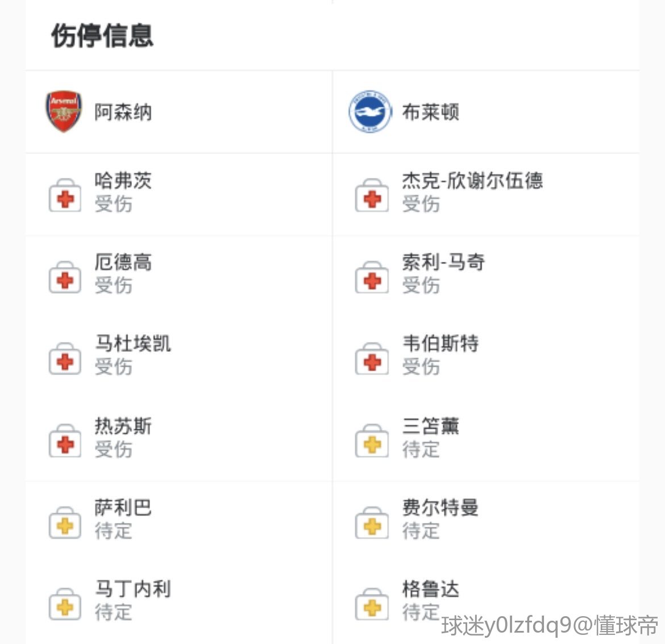Click the red medical kit beside 马杜埃凯
Screen dimensions: 665x644
coord(65,359)
